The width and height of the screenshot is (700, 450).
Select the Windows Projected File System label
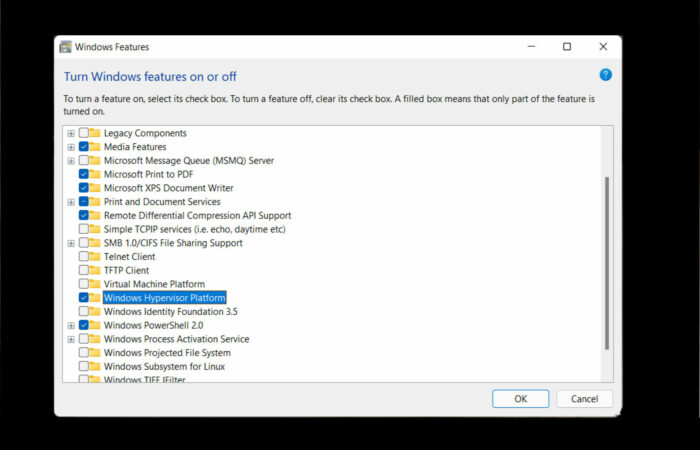point(167,353)
